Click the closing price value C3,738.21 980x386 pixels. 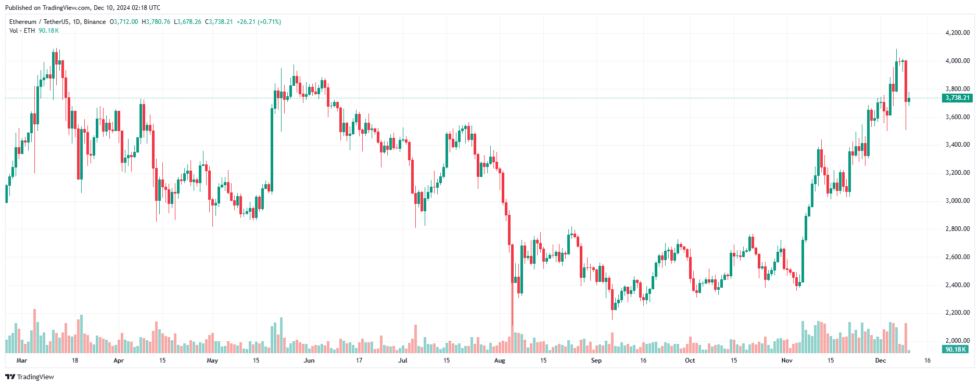coord(219,22)
